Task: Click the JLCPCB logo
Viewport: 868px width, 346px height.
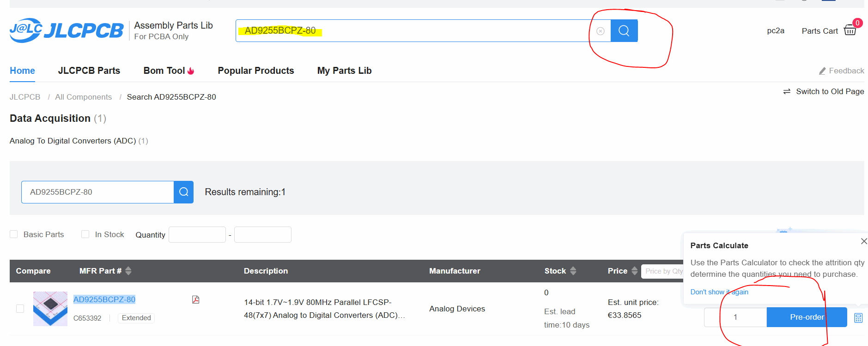Action: [67, 30]
